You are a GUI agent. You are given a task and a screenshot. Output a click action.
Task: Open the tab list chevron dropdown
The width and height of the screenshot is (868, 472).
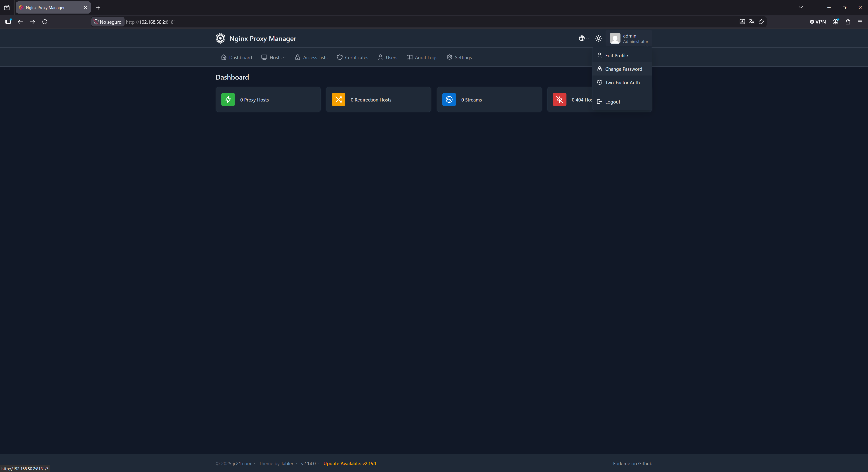tap(801, 7)
